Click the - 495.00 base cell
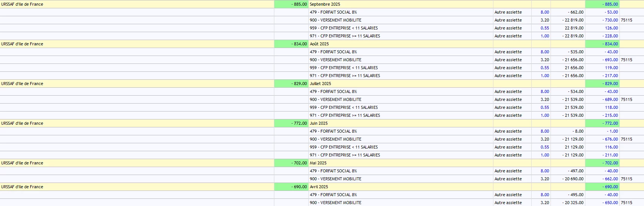This screenshot has height=206, width=644. pos(568,195)
